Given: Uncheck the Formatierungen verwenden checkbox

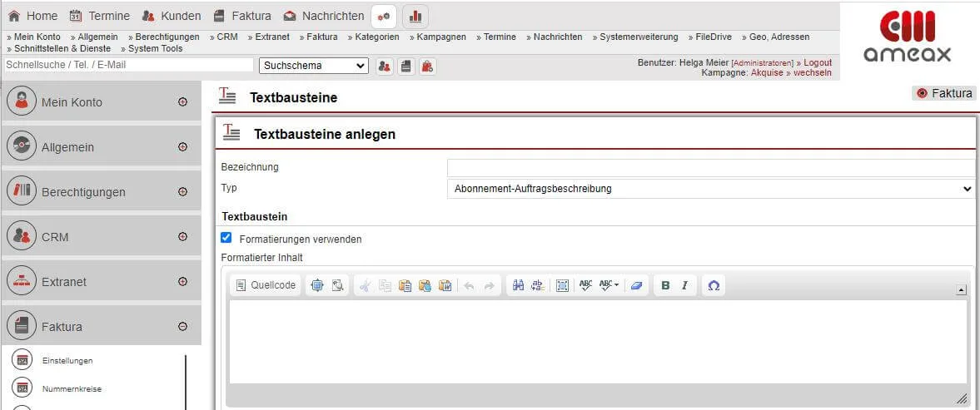Looking at the screenshot, I should click(226, 238).
